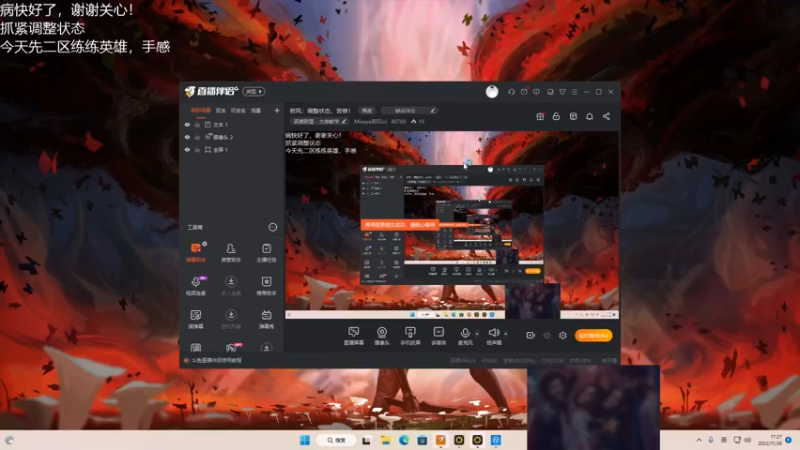Open the PK tool with red badge

[x=232, y=347]
